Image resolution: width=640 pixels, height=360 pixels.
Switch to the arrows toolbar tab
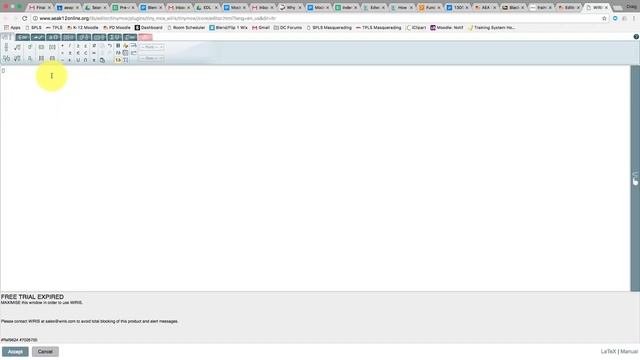(x=38, y=37)
